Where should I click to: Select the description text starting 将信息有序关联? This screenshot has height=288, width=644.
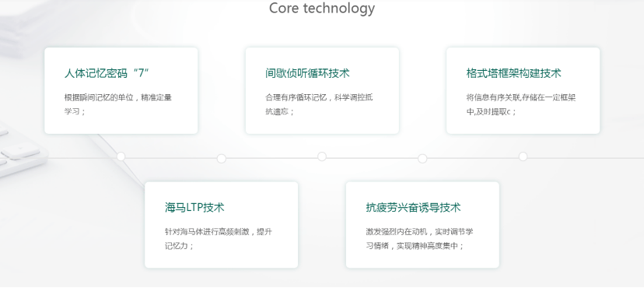(521, 104)
